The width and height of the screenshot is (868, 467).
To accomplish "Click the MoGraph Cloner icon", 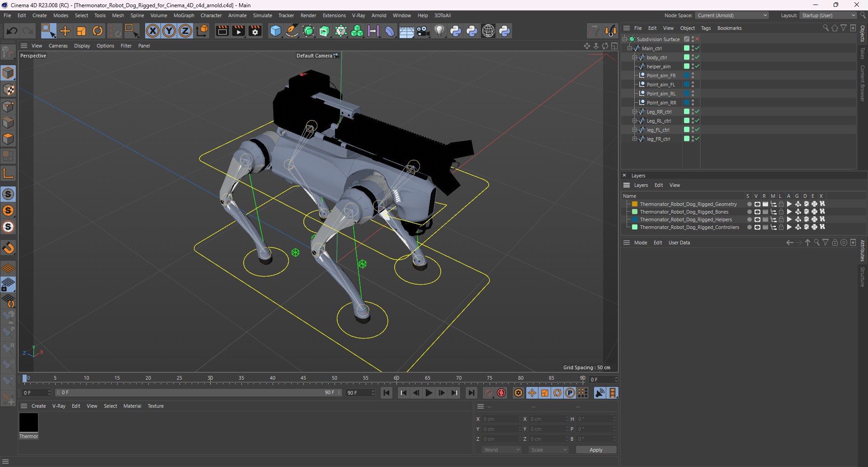I will [357, 31].
